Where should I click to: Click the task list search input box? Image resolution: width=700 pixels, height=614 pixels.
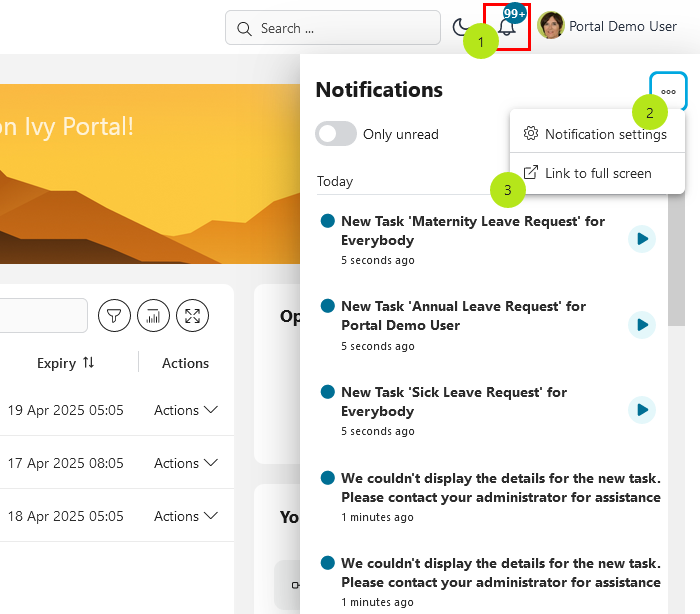click(42, 316)
